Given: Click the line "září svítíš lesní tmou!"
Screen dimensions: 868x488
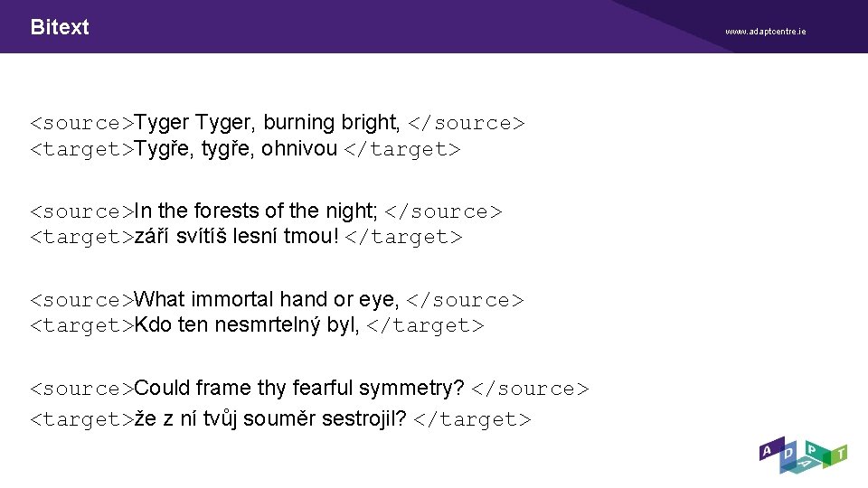Looking at the screenshot, I should coord(237,236).
